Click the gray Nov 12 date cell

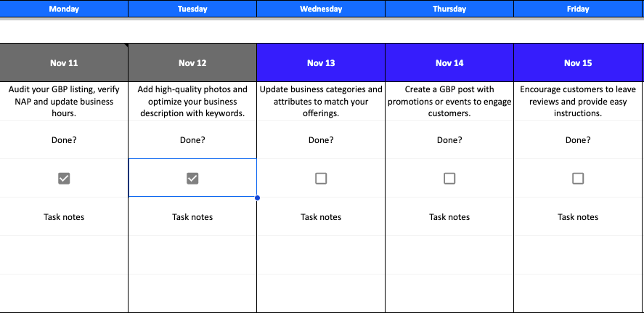(x=192, y=63)
